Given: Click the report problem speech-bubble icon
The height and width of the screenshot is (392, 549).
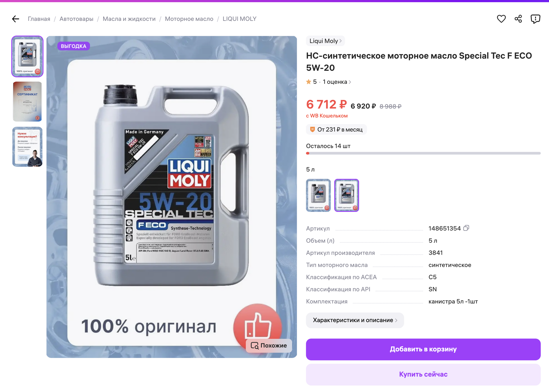Looking at the screenshot, I should pyautogui.click(x=535, y=19).
